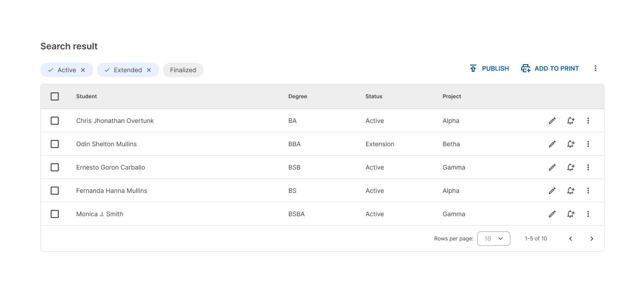Click the PUBLISH button
Screen dimensions: 644x292
coord(489,69)
